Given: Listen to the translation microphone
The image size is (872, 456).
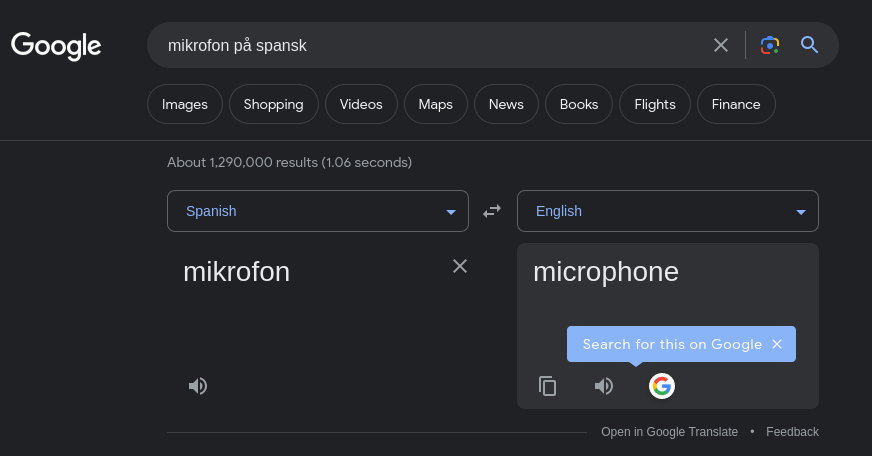Looking at the screenshot, I should [x=604, y=386].
